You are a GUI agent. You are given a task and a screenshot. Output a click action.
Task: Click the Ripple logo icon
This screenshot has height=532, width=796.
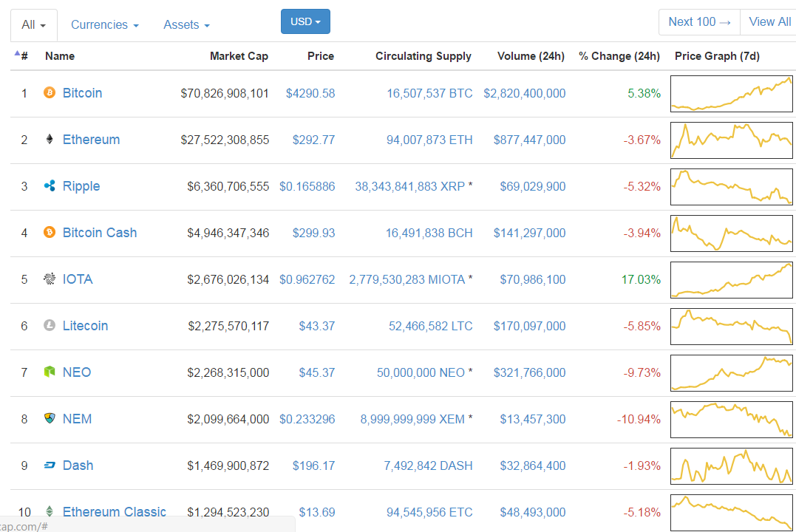point(50,186)
